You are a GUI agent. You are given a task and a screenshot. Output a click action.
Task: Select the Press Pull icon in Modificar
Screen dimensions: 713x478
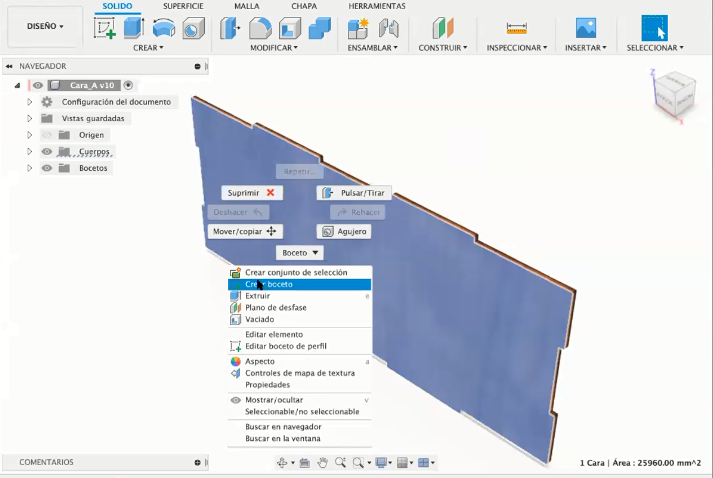point(230,28)
